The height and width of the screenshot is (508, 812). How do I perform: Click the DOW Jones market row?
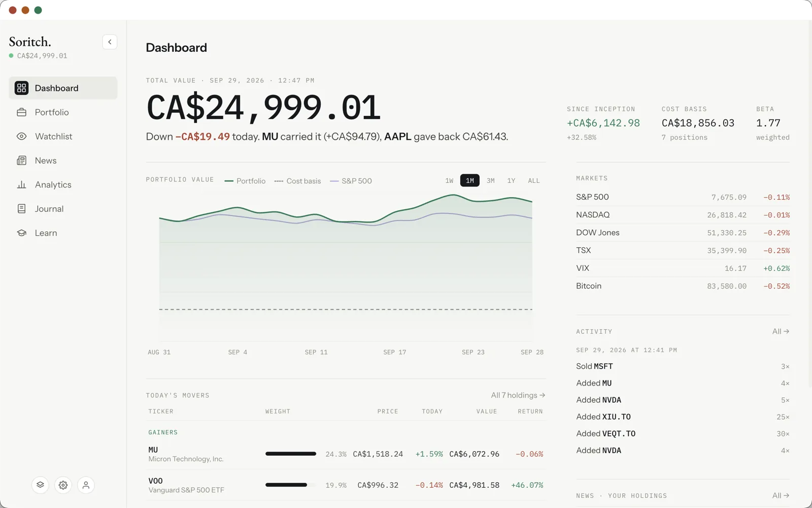pos(683,233)
